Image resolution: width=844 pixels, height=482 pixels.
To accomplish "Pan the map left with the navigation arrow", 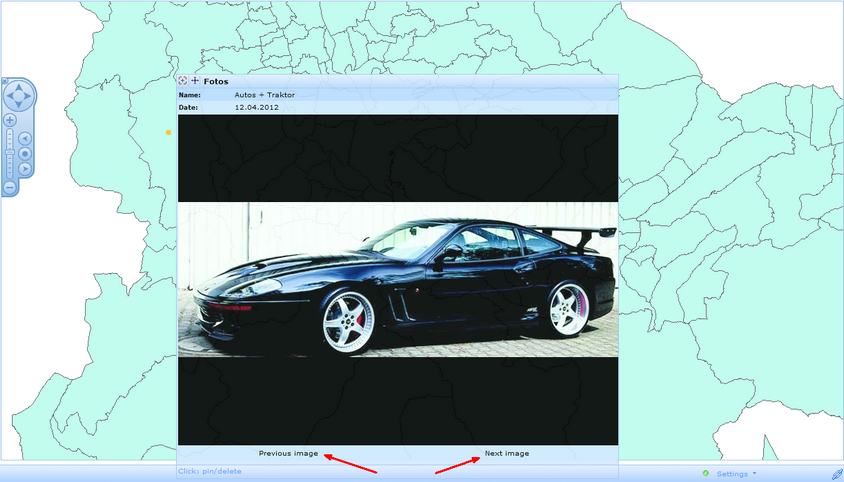I will [x=10, y=96].
